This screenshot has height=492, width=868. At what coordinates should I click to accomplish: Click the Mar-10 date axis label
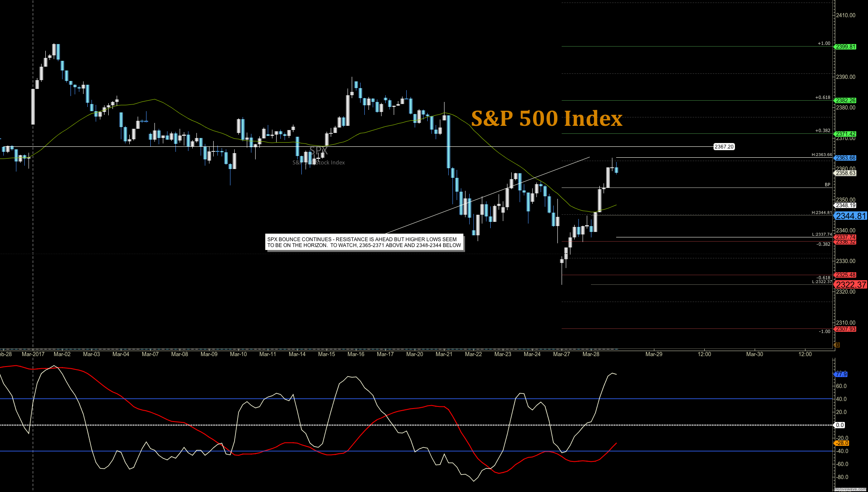(238, 354)
